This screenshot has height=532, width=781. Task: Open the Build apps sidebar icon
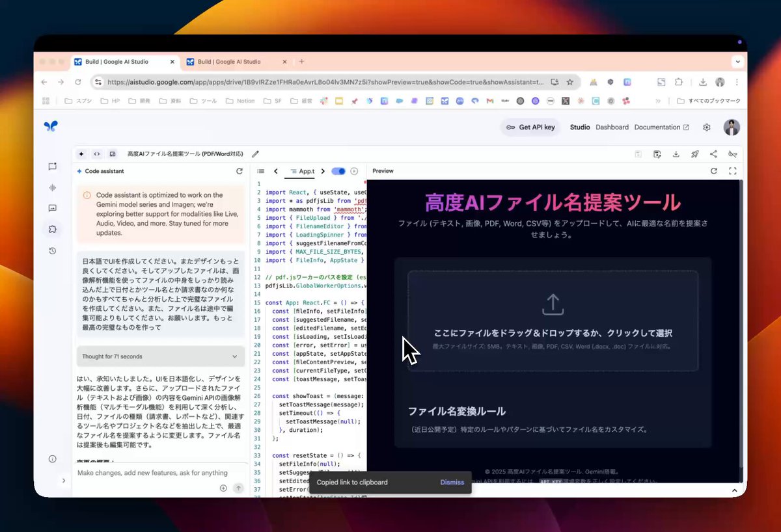click(52, 229)
